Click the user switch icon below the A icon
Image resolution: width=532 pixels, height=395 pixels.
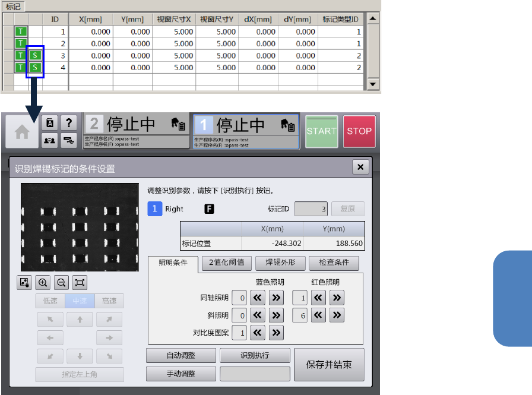(x=50, y=140)
